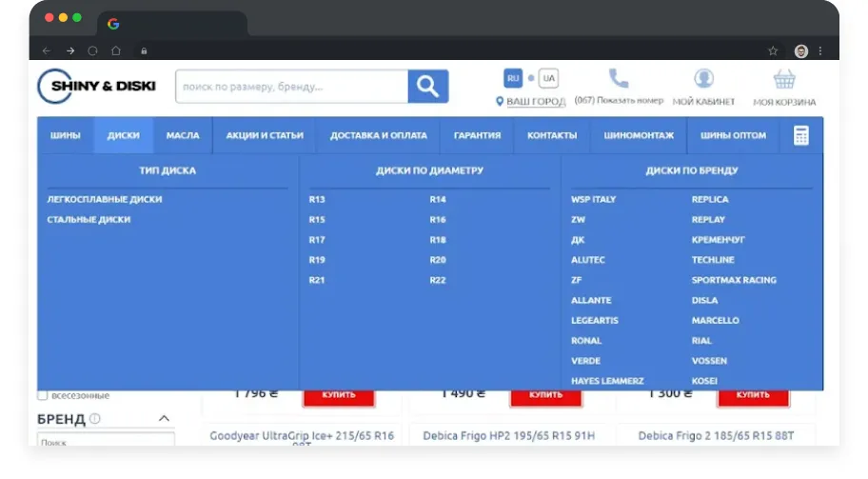Click the browser home icon
Image resolution: width=868 pixels, height=479 pixels.
tap(116, 50)
